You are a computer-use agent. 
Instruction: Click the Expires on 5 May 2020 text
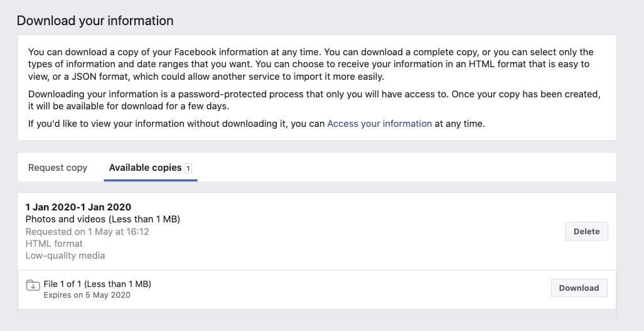point(87,295)
